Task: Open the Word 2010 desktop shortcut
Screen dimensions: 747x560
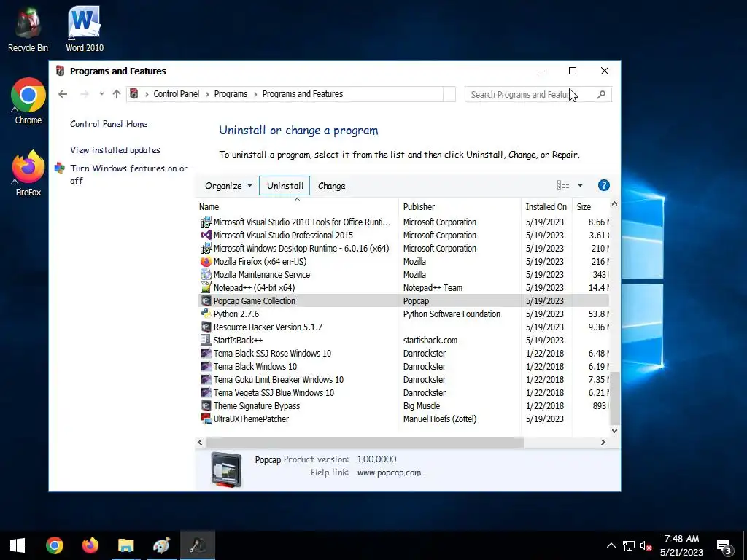Action: coord(85,28)
